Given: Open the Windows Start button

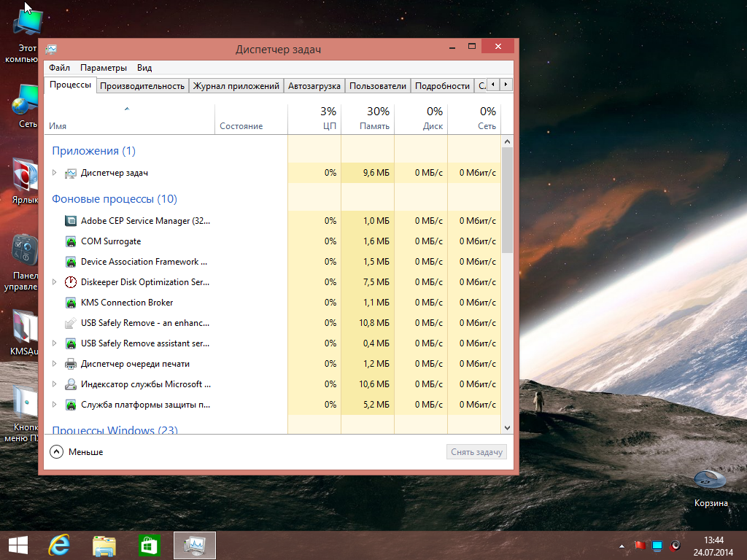Looking at the screenshot, I should (x=18, y=545).
